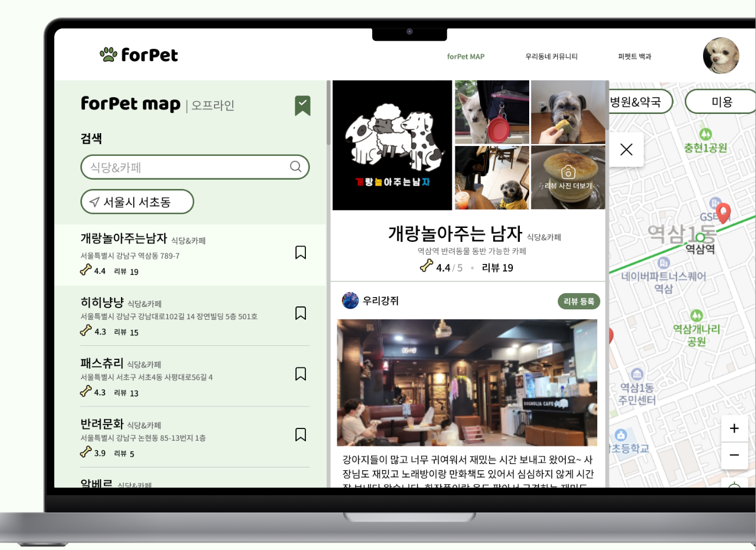Screen dimensions: 756x550
Task: Click the red map pin near 역삼역
Action: (723, 213)
